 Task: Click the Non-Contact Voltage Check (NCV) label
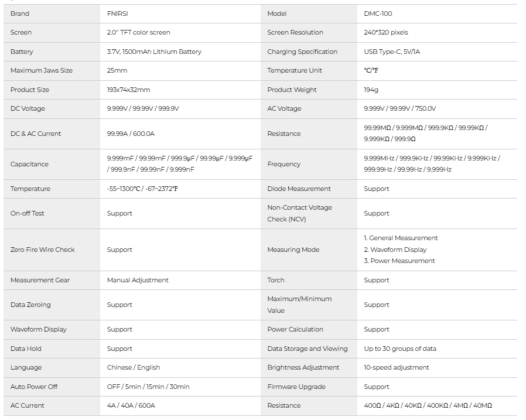(300, 213)
